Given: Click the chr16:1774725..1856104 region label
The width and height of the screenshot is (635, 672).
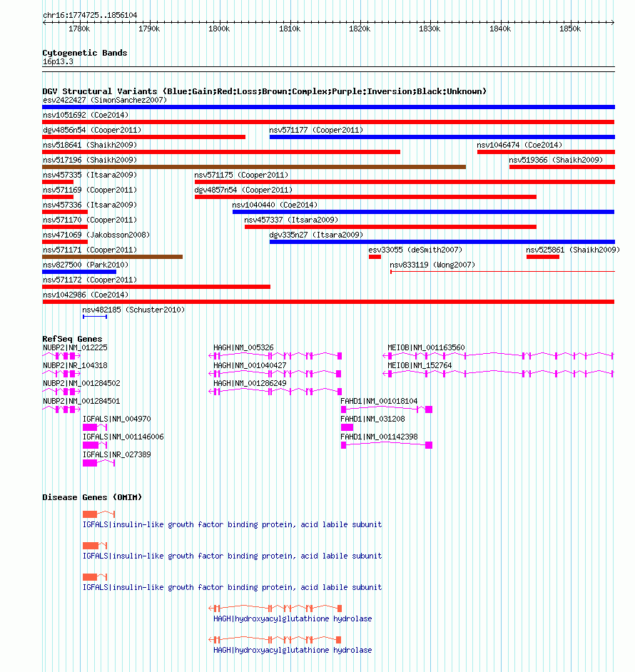Looking at the screenshot, I should pos(90,16).
